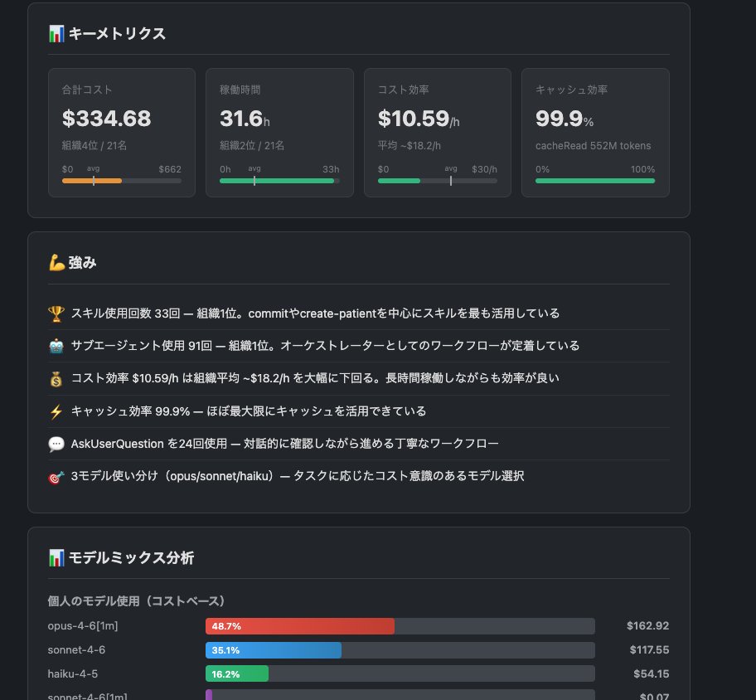Select the 稼働時間 31.6h value
This screenshot has width=756, height=700.
245,119
